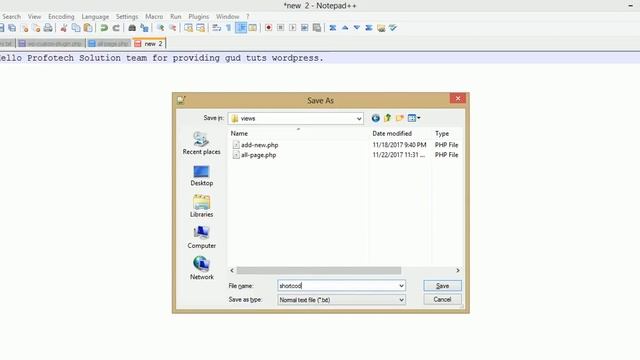Toggle Show All Characters pilcrow icon
Viewport: 640px width, 360px height.
[229, 28]
